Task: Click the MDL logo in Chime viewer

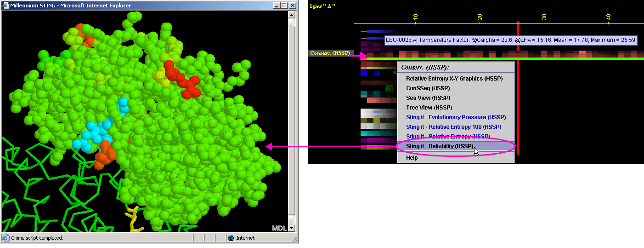Action: click(x=279, y=228)
